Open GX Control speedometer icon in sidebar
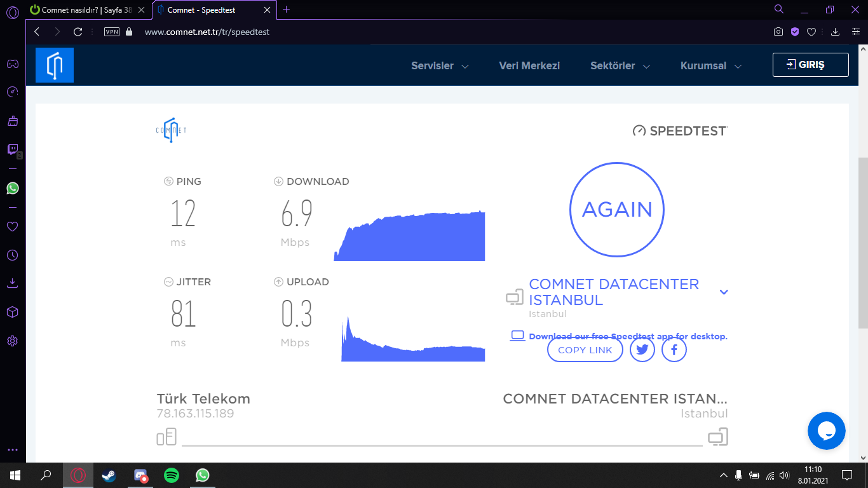868x488 pixels. point(12,92)
